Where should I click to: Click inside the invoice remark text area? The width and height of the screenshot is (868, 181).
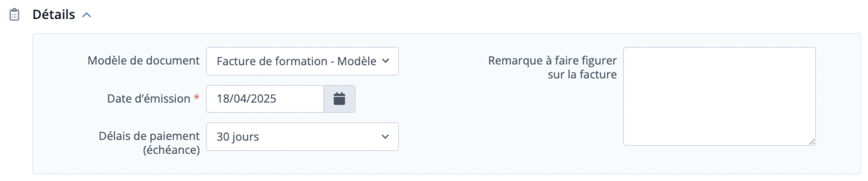[719, 96]
